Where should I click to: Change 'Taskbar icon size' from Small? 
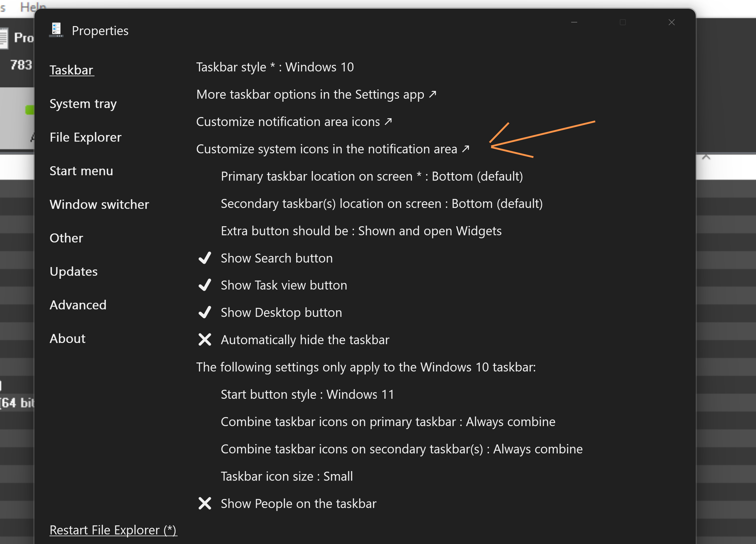coord(287,476)
